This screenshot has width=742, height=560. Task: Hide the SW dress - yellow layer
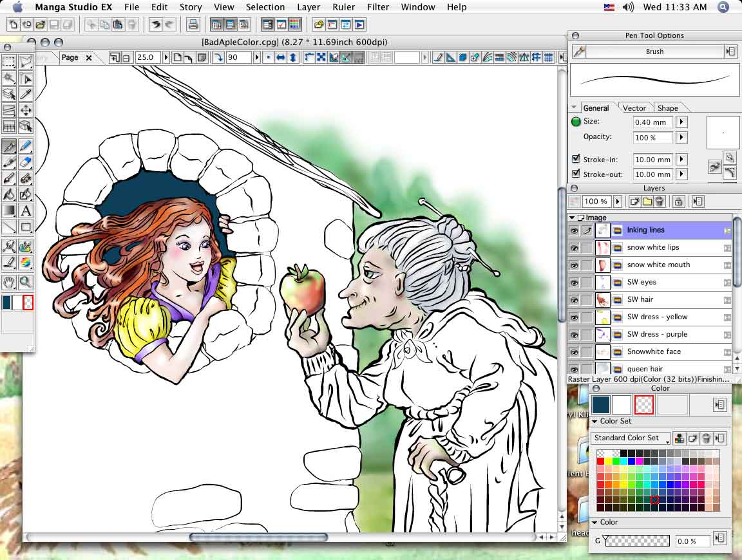point(574,317)
